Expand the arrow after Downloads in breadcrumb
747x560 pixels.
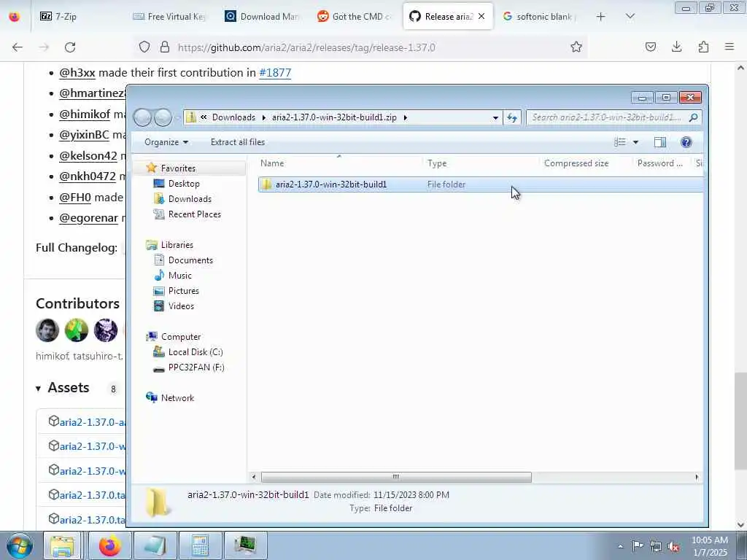pos(263,117)
